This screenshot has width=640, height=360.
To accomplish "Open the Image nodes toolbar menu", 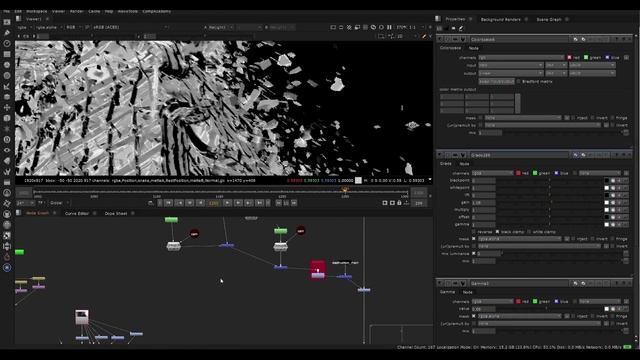I will click(x=7, y=22).
